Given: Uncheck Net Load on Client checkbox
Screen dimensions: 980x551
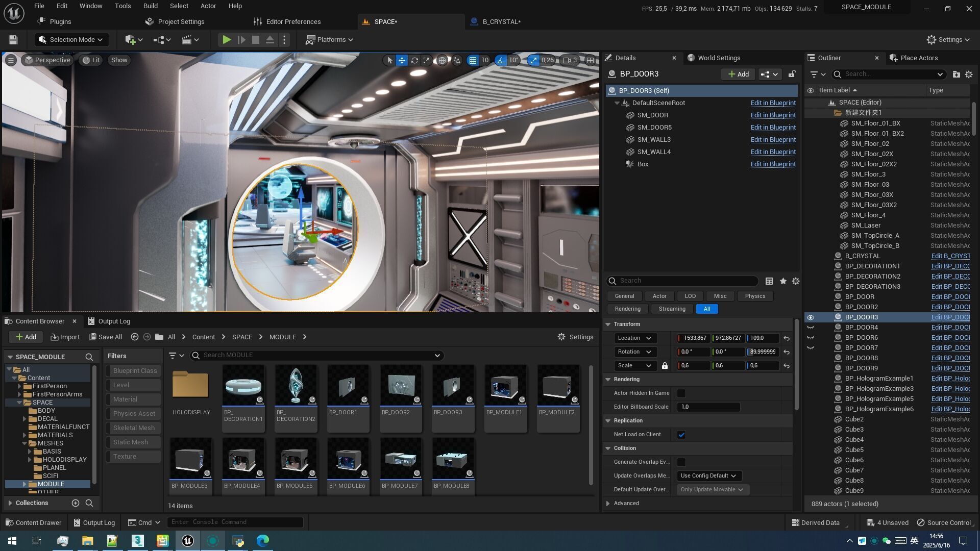Looking at the screenshot, I should pos(681,435).
